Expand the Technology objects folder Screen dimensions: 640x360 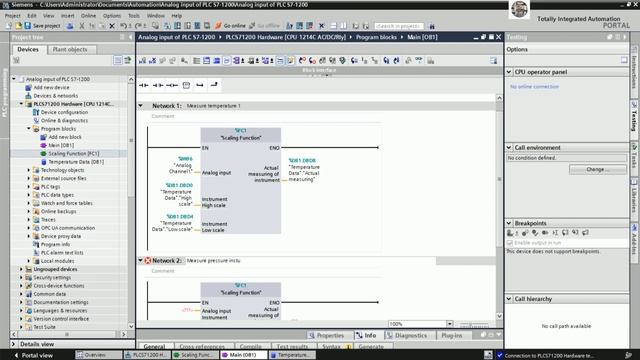[29, 170]
